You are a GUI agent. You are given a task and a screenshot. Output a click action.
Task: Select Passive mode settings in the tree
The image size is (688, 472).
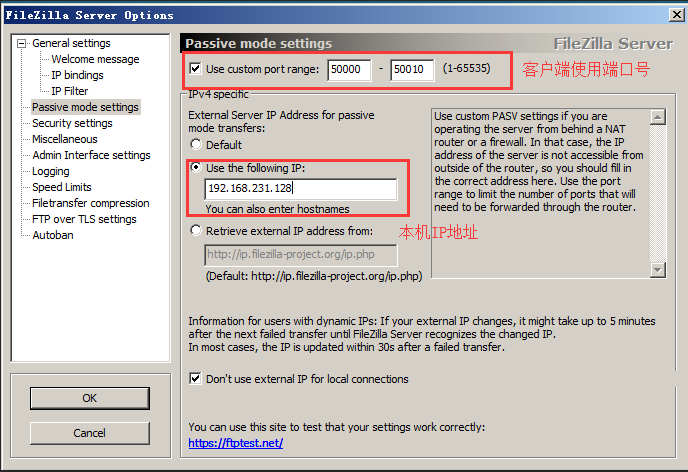[86, 107]
